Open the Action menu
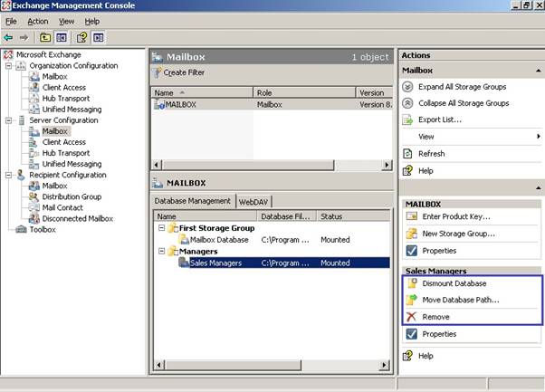545x392 pixels. [37, 21]
